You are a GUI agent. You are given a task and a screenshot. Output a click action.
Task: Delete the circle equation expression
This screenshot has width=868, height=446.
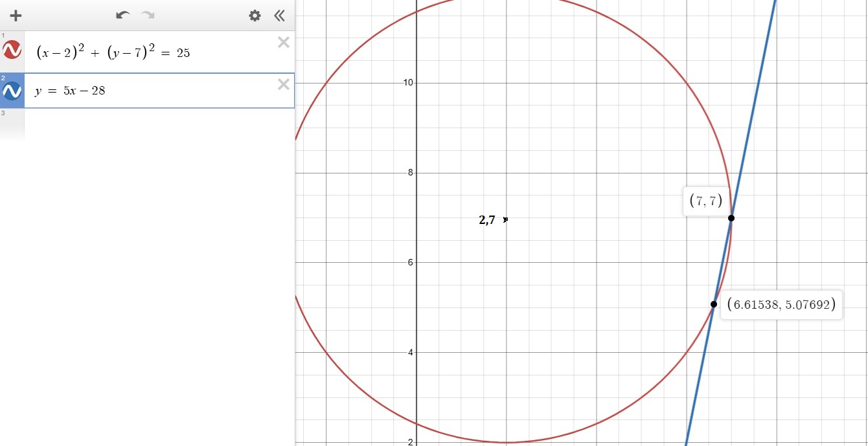[x=283, y=43]
